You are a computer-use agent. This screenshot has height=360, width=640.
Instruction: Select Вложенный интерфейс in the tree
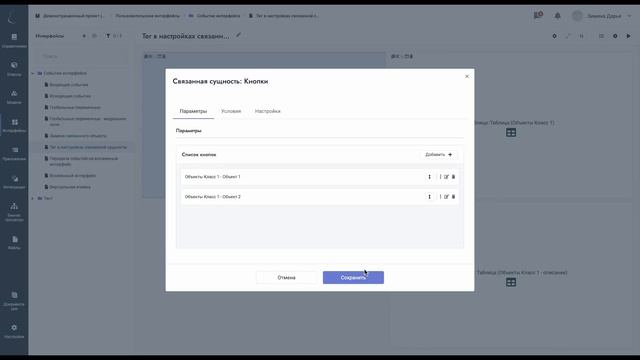click(73, 176)
